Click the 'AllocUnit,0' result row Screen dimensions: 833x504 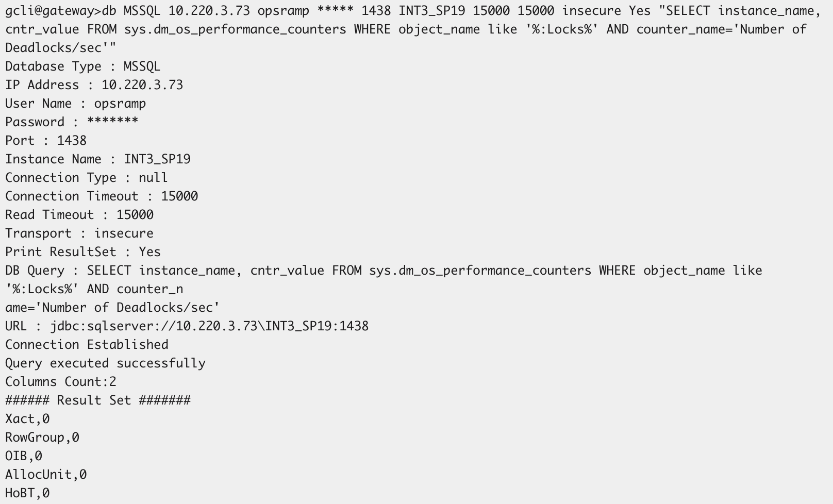(x=46, y=475)
